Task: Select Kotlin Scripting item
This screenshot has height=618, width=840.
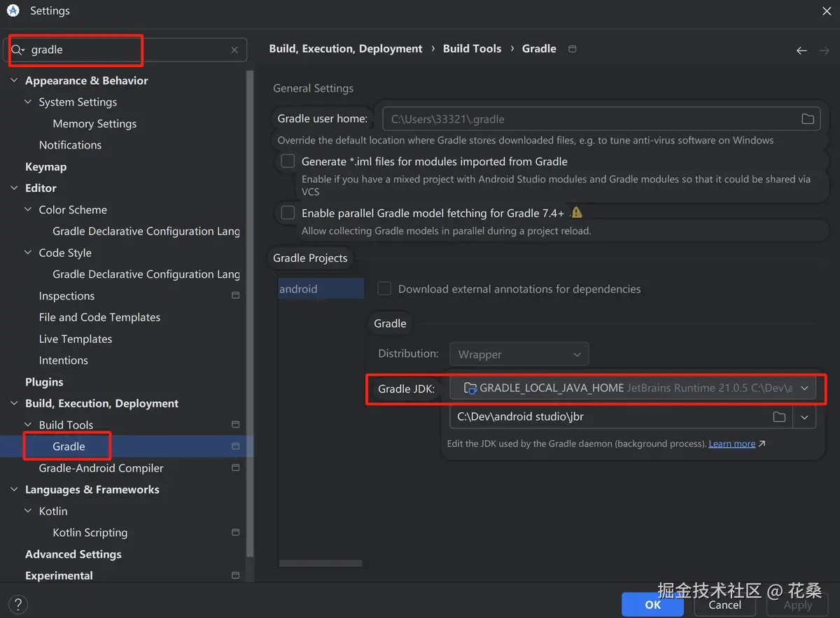Action: (90, 533)
